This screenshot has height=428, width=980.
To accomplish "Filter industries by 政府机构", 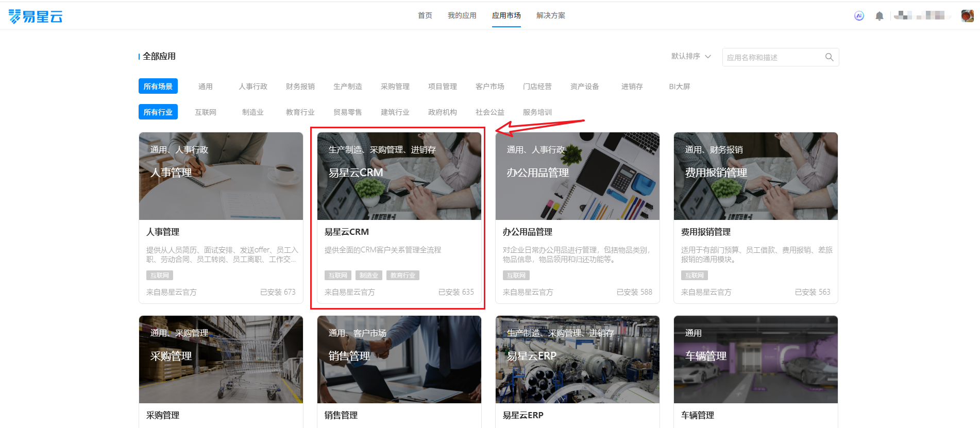I will (443, 112).
